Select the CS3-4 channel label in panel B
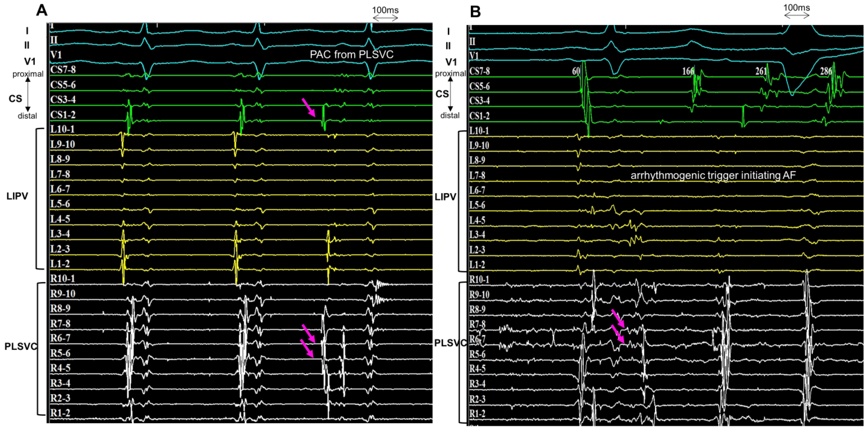868x432 pixels. tap(479, 100)
